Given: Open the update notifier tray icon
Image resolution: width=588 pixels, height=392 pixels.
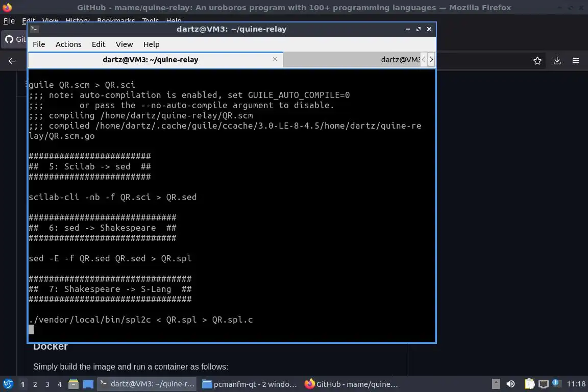Looking at the screenshot, I should pos(556,383).
